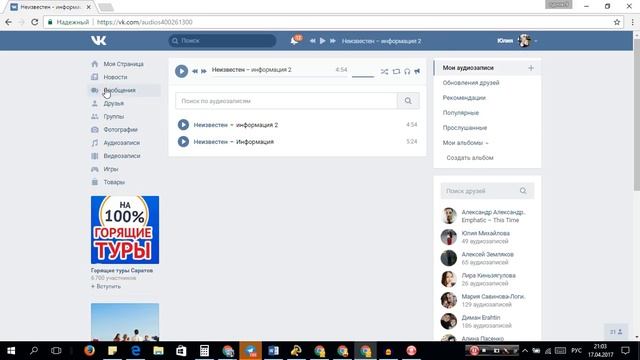This screenshot has height=360, width=640.
Task: Bookmark page with star icon in address bar
Action: pyautogui.click(x=617, y=22)
